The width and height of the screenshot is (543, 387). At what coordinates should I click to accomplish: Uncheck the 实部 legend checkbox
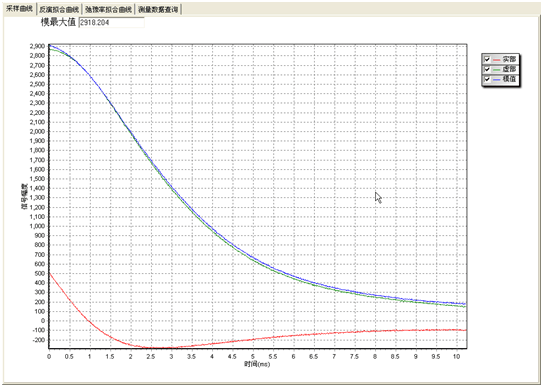click(x=487, y=60)
